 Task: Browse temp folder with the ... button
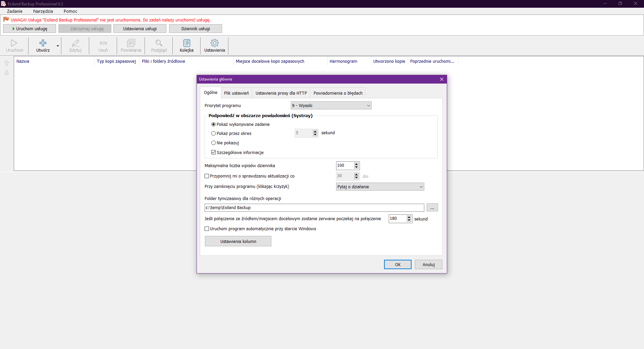(x=432, y=208)
